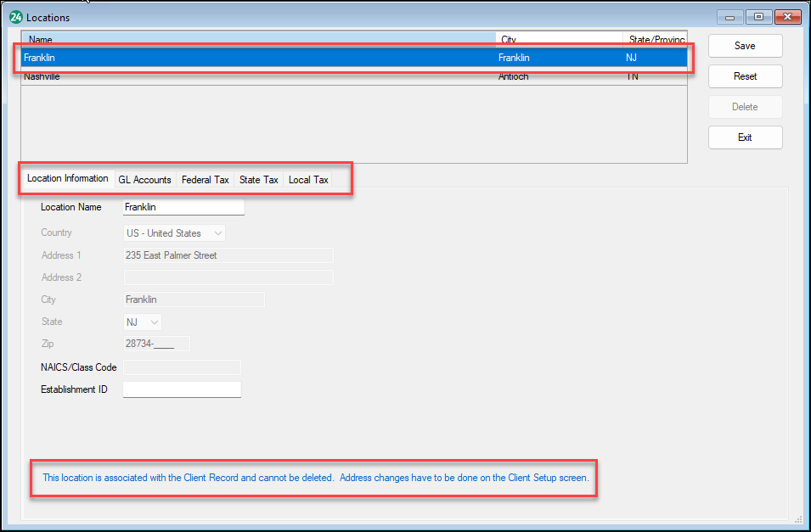Click the City column header
Screen dimensions: 811x532
(x=507, y=39)
